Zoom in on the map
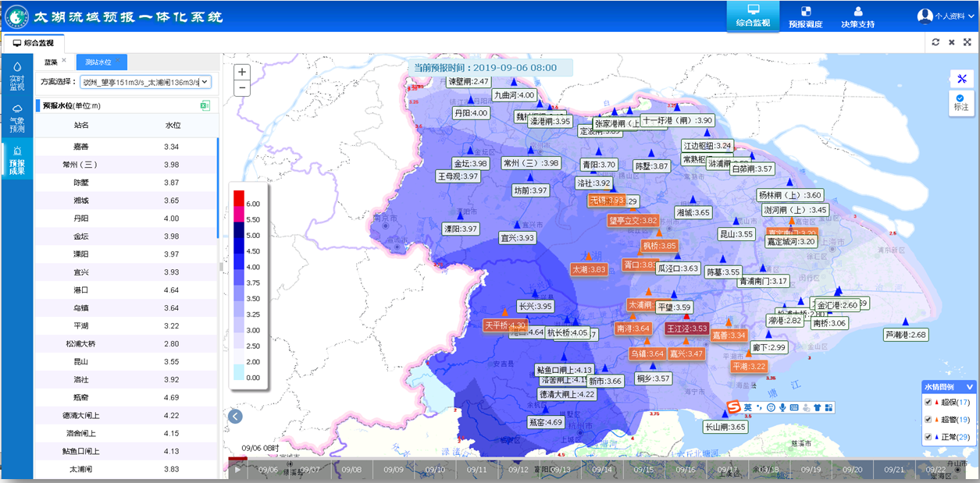 pyautogui.click(x=242, y=72)
